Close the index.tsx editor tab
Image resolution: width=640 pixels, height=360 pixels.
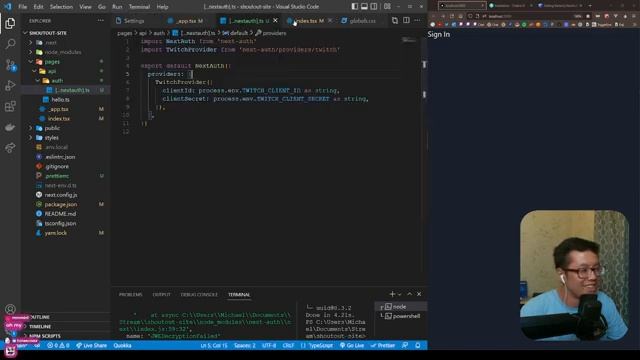[x=330, y=20]
